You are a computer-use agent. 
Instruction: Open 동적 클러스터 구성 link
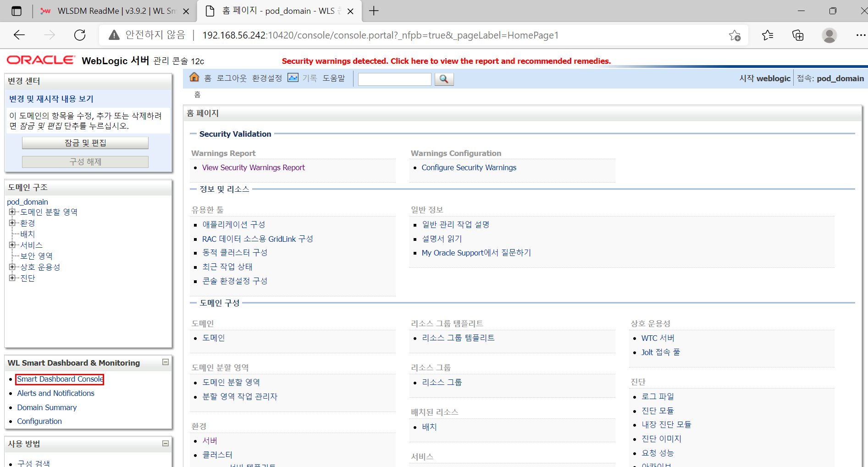[235, 252]
